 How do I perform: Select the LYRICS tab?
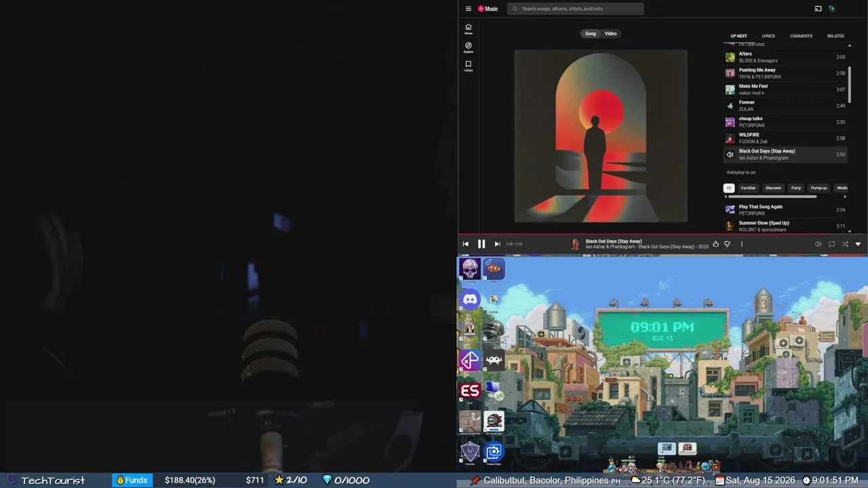[x=768, y=36]
